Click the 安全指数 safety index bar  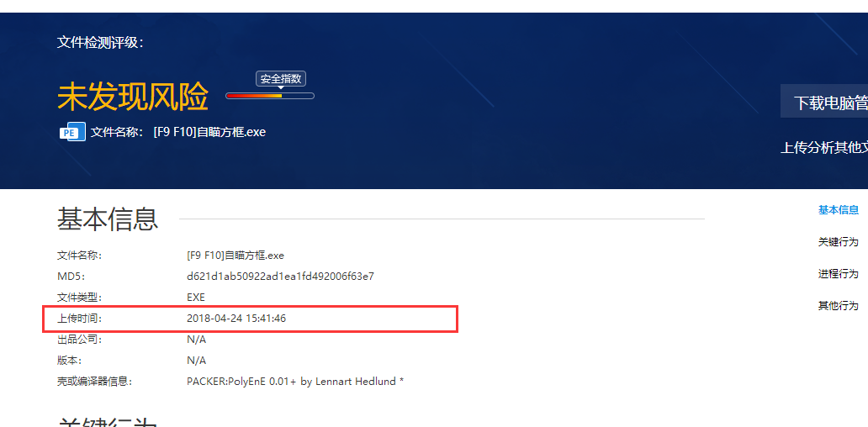pyautogui.click(x=270, y=96)
